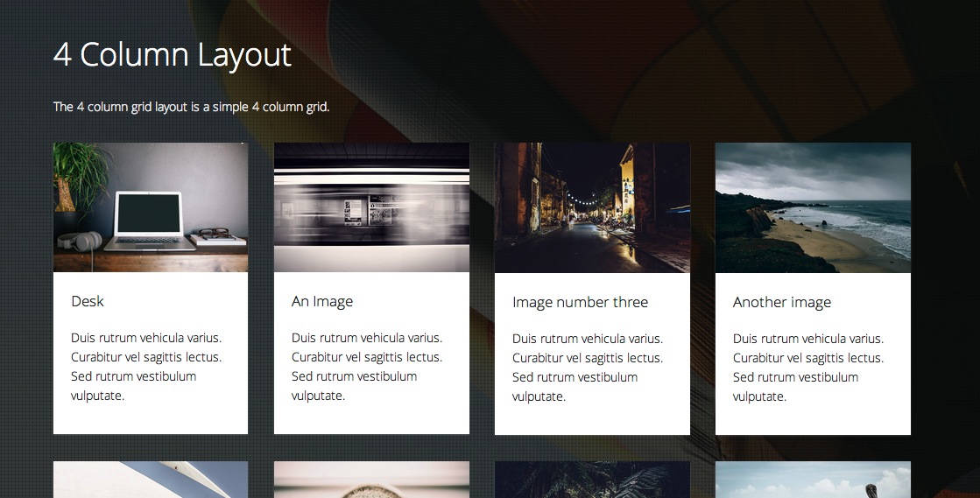Click description text under Image number three
980x498 pixels.
588,368
